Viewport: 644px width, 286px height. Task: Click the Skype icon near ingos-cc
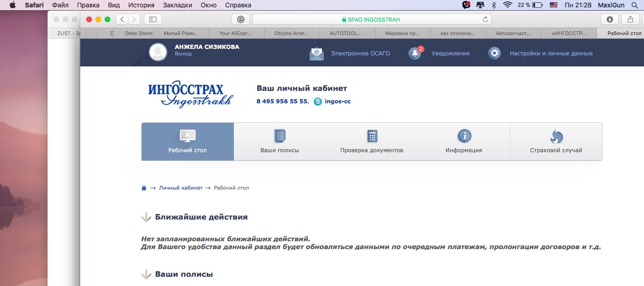click(x=318, y=101)
